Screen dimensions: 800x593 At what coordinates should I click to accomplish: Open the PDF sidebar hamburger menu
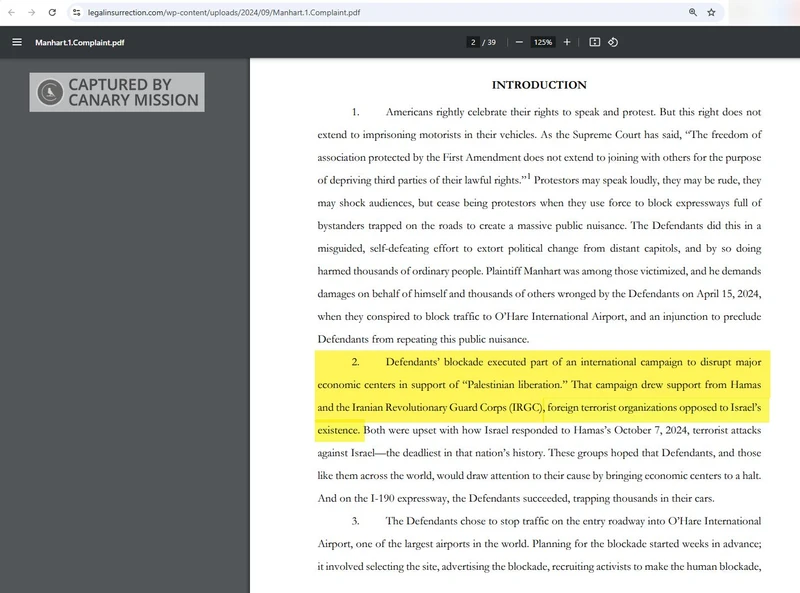coord(16,43)
